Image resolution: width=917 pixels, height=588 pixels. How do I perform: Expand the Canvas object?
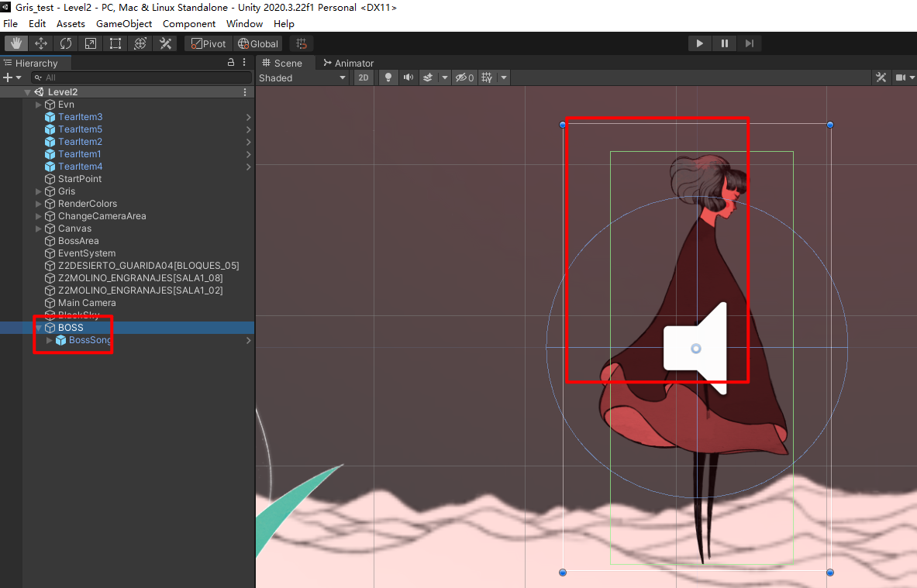point(38,229)
